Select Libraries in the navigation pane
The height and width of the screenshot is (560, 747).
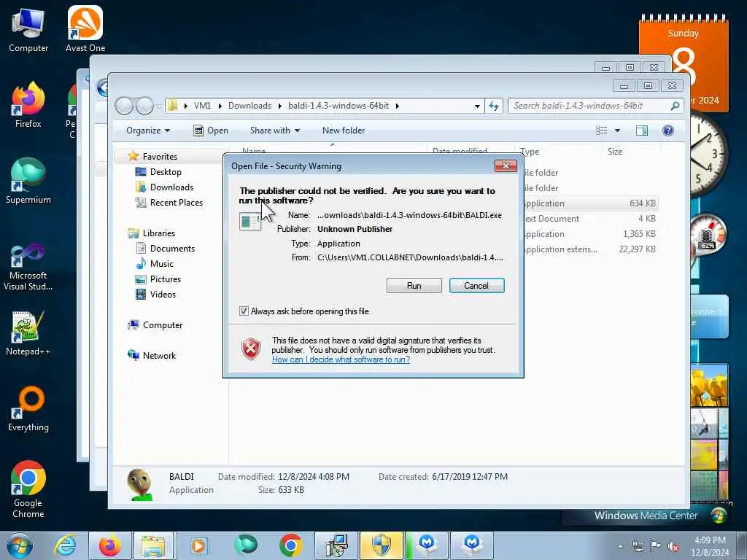point(158,233)
